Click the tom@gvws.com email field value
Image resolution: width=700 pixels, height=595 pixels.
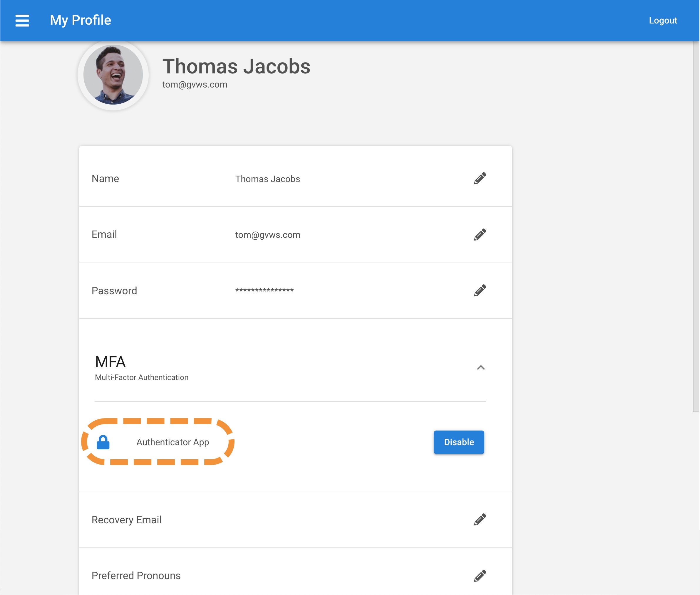point(268,235)
